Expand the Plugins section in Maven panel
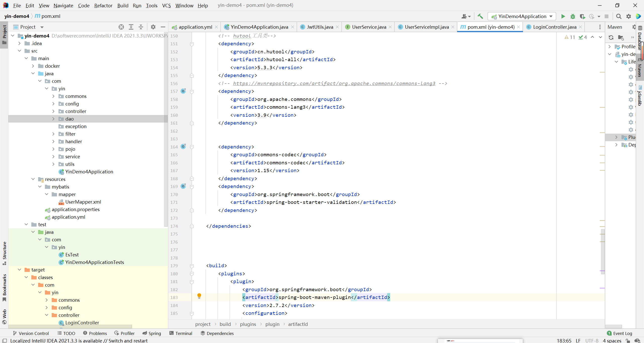Screen dimensions: 644x343 (x=617, y=137)
